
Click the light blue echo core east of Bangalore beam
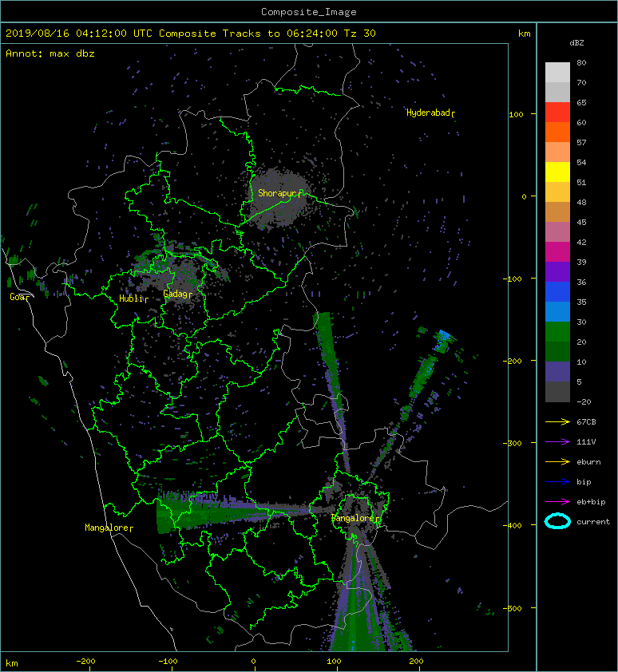click(x=444, y=334)
